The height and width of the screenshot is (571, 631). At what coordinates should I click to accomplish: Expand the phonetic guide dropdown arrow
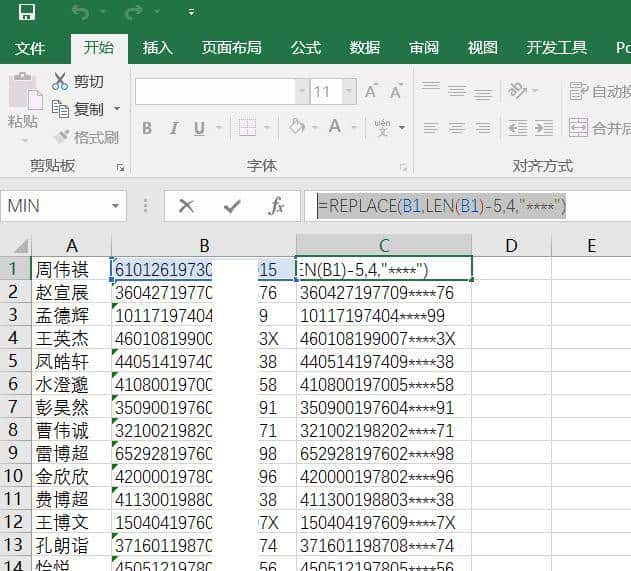pos(402,128)
